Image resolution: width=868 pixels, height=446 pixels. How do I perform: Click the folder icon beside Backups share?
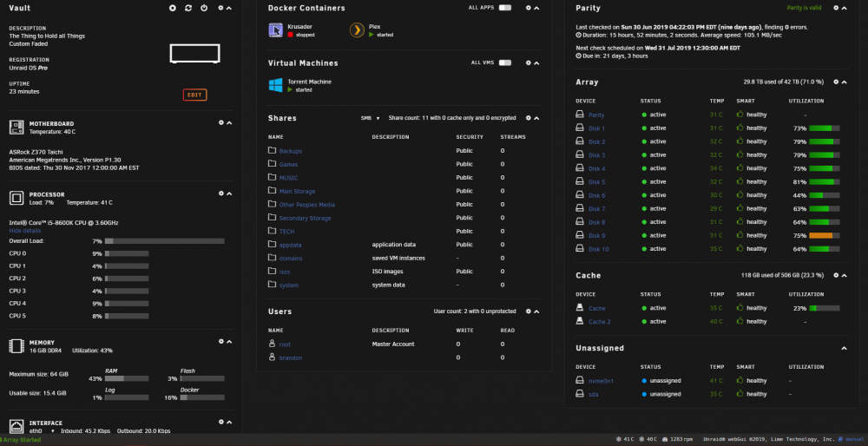272,150
